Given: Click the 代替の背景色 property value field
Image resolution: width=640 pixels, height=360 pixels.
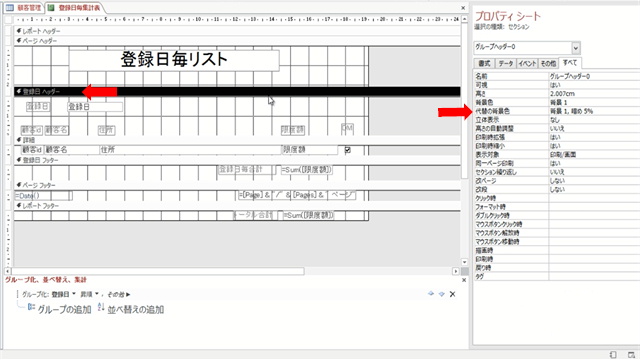Looking at the screenshot, I should coord(593,111).
